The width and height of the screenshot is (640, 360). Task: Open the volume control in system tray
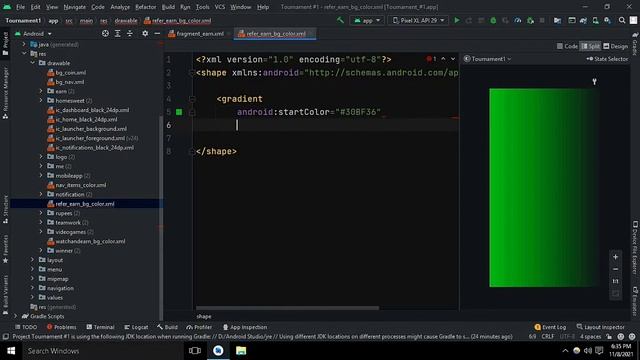click(587, 351)
